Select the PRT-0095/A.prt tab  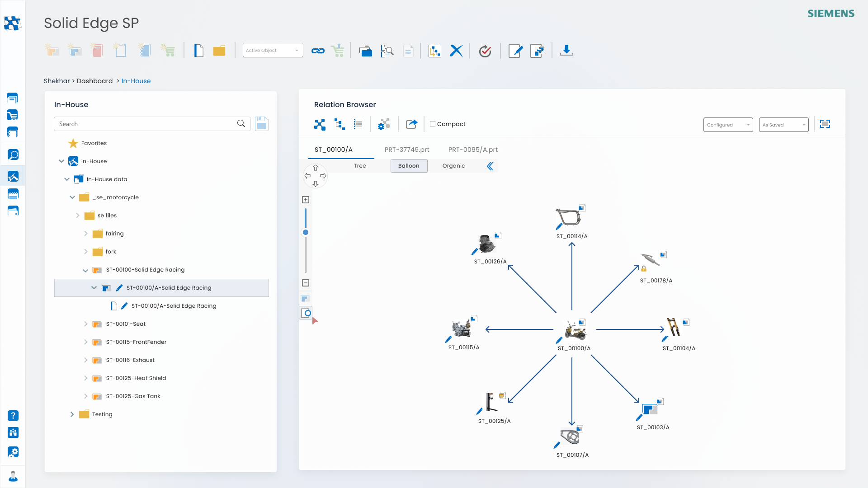473,150
